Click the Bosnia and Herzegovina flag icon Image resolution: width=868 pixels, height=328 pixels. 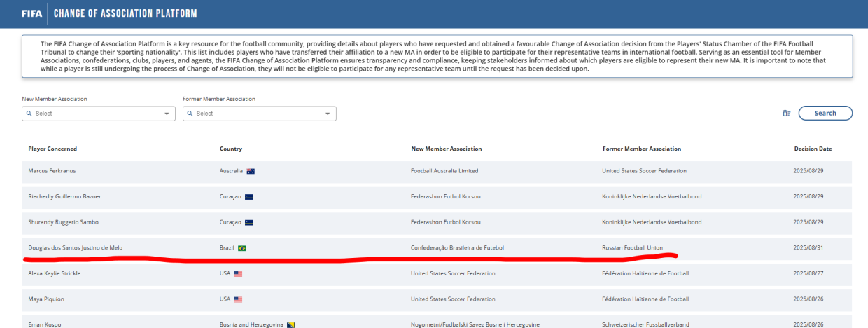(x=291, y=325)
